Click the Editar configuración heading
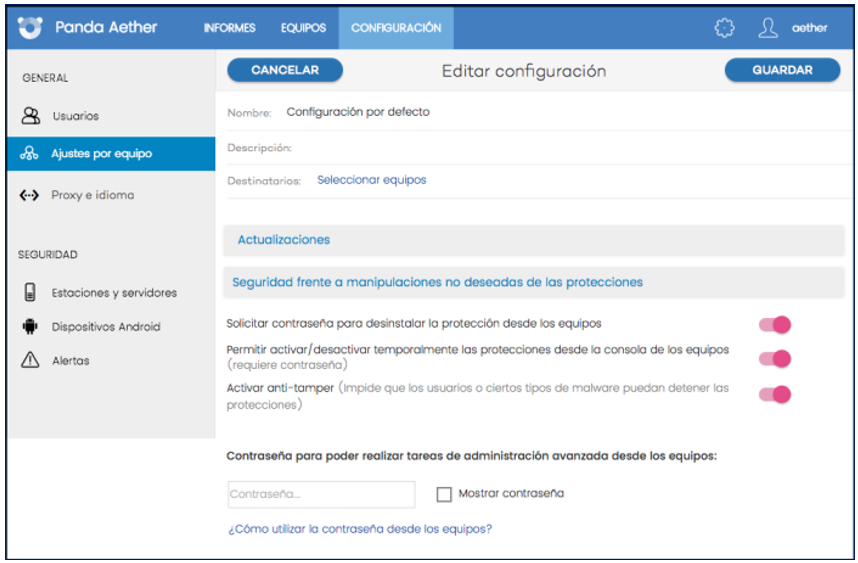 pos(524,71)
